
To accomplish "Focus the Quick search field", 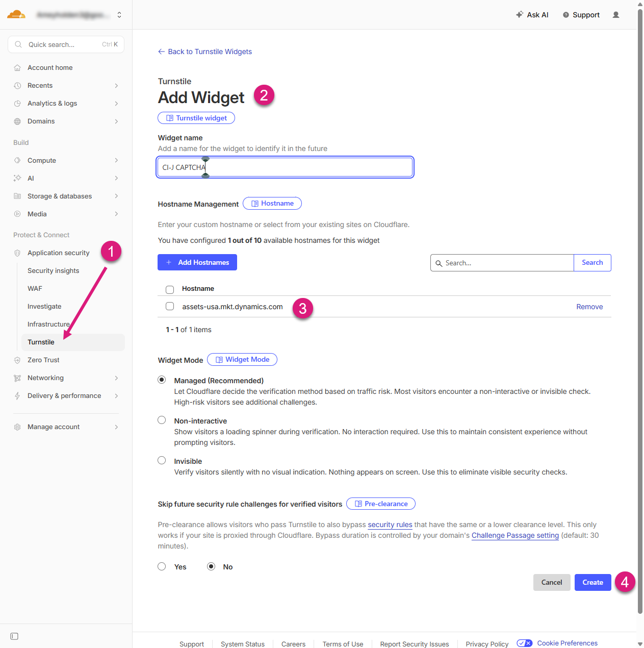I will pos(66,44).
